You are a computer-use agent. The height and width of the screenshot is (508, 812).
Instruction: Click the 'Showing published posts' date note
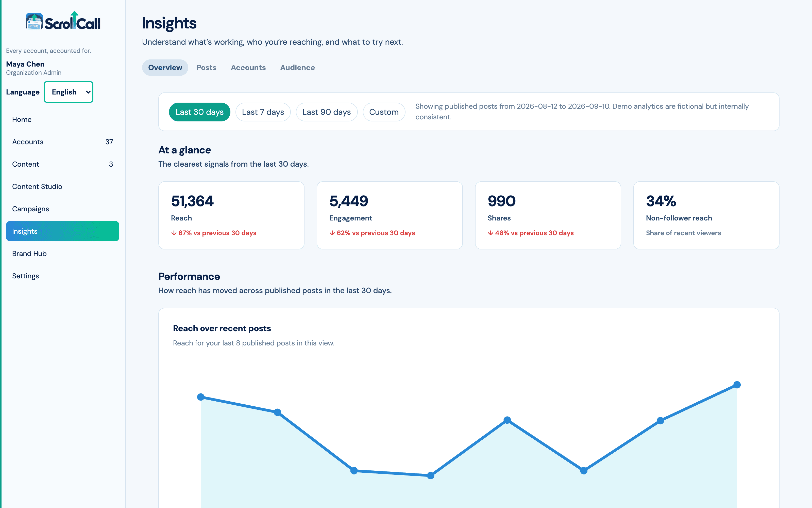(x=582, y=112)
